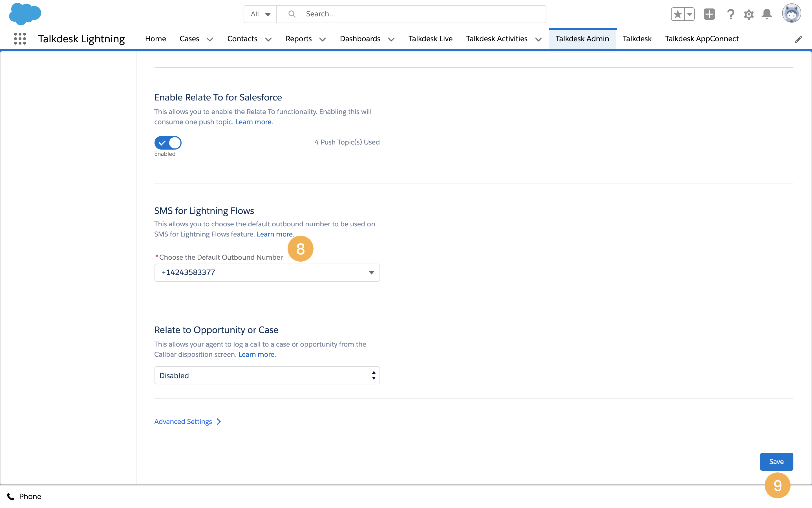Open the favorites list dropdown arrow
This screenshot has height=508, width=812.
click(690, 14)
